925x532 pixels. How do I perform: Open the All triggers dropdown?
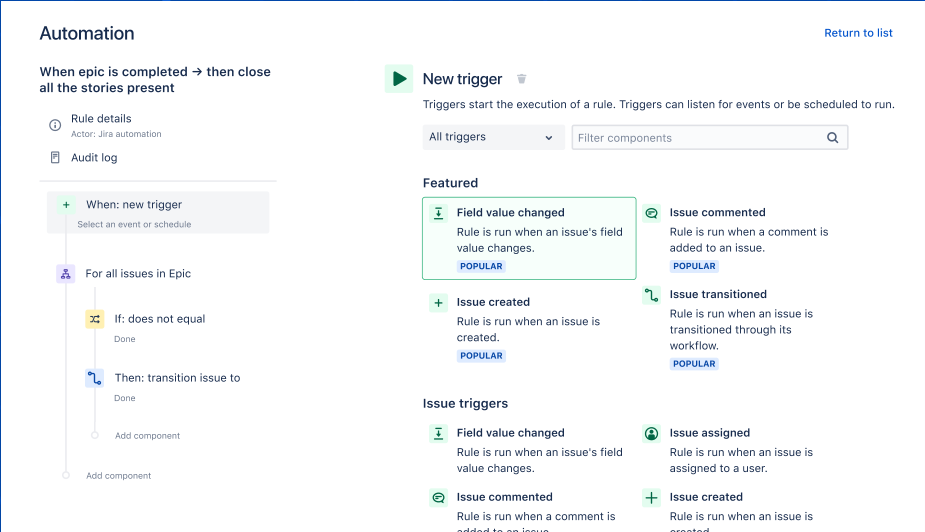[492, 138]
